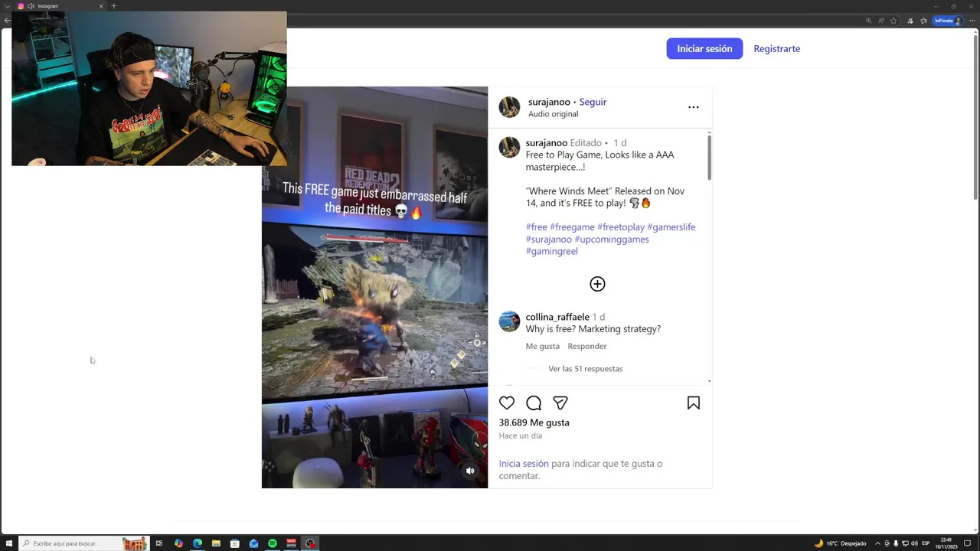980x551 pixels.
Task: Open the network tray icon
Action: click(x=905, y=543)
